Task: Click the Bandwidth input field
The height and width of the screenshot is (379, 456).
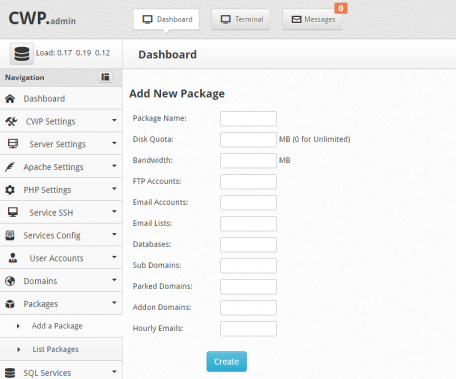Action: [x=248, y=161]
